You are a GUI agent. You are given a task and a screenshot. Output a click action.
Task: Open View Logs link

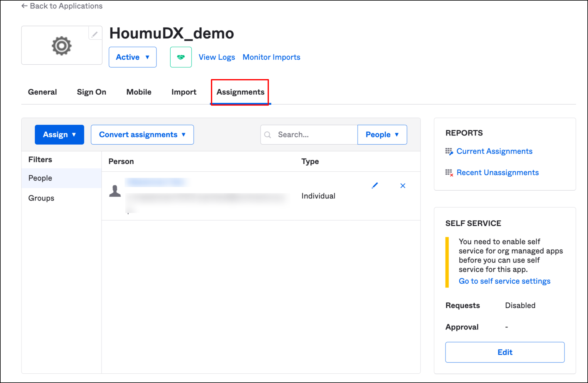pyautogui.click(x=217, y=57)
